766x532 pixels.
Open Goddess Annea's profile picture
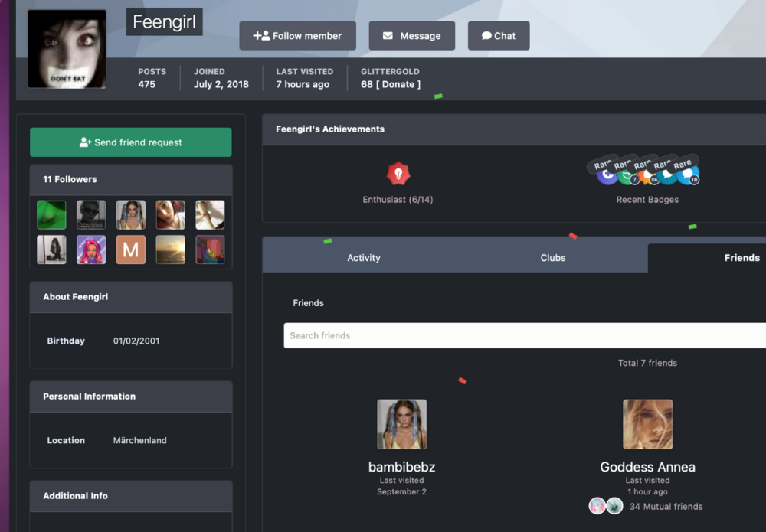pos(648,424)
